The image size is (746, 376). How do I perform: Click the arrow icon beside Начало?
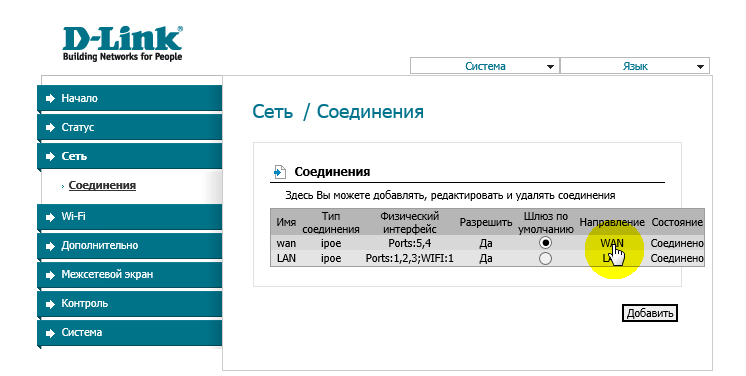point(50,99)
